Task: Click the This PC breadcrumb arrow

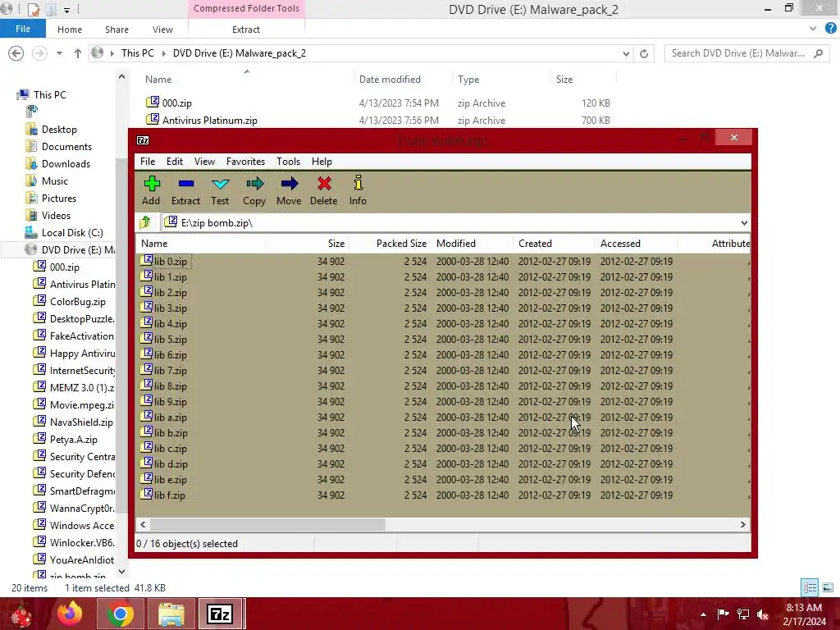Action: coord(162,53)
